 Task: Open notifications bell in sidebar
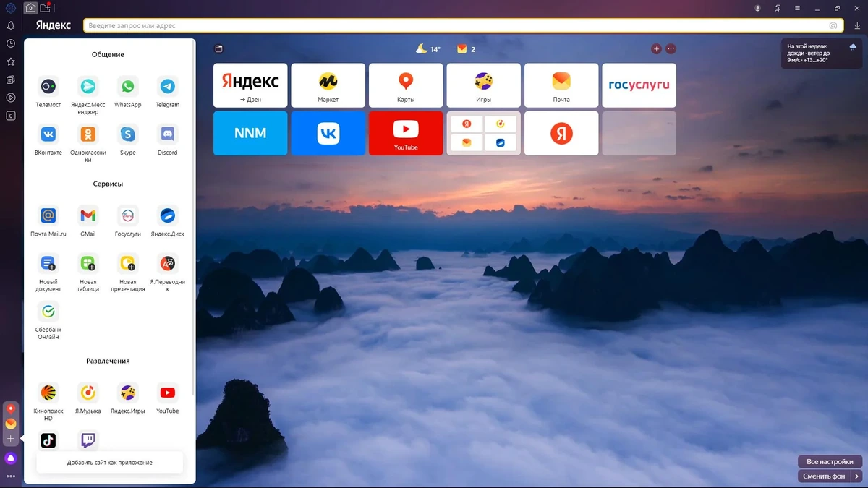[11, 26]
